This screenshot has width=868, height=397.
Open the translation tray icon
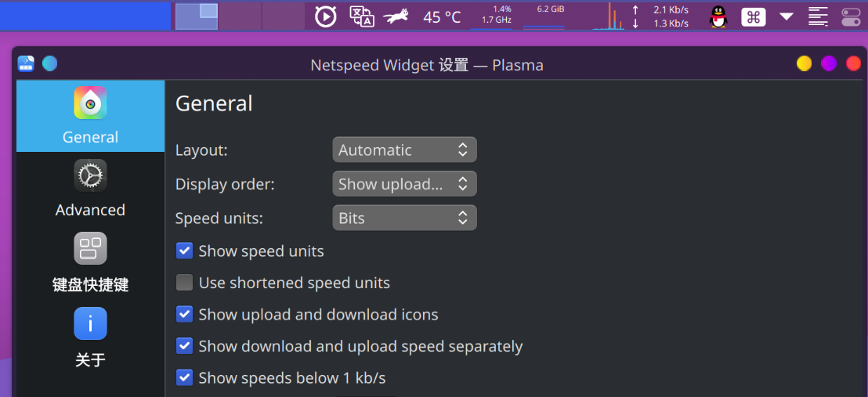pyautogui.click(x=362, y=16)
